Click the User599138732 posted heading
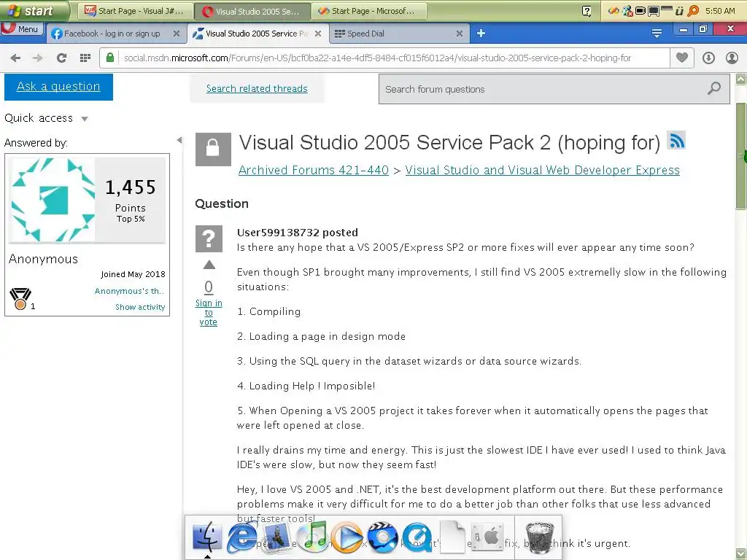 tap(298, 233)
